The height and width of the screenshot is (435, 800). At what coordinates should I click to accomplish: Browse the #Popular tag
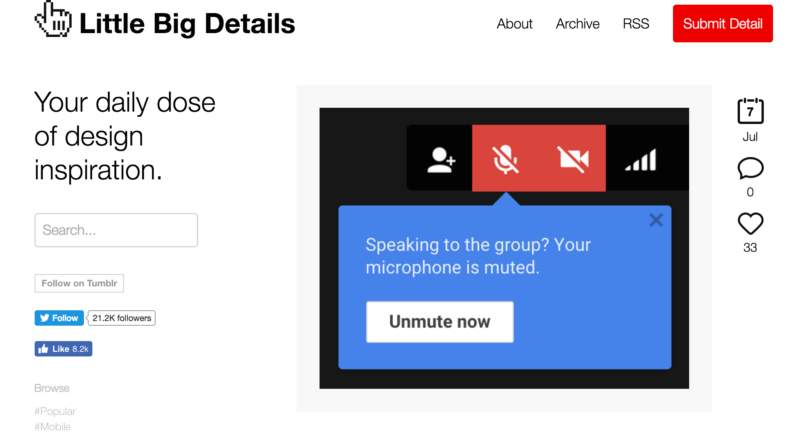coord(55,411)
